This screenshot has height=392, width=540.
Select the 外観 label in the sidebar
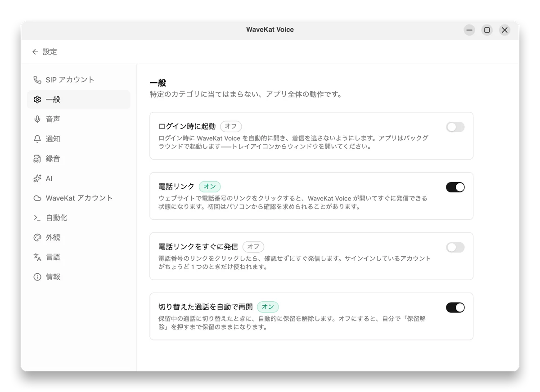click(53, 237)
